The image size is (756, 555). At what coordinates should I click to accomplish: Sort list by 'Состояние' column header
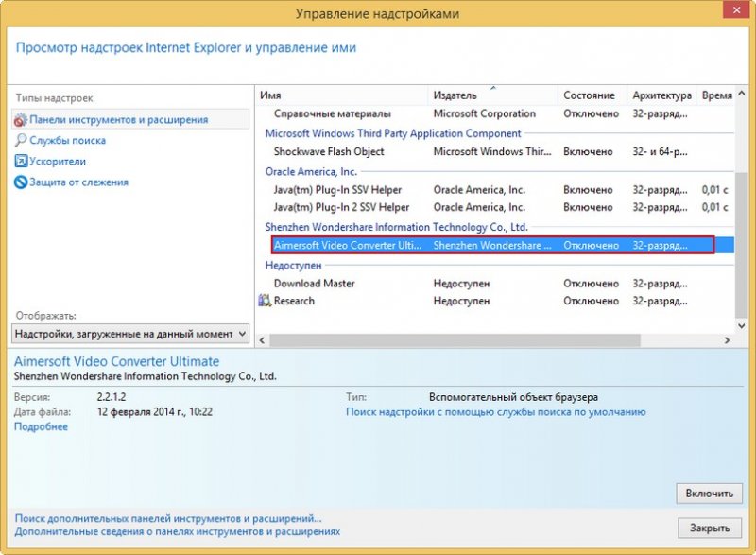(x=589, y=95)
